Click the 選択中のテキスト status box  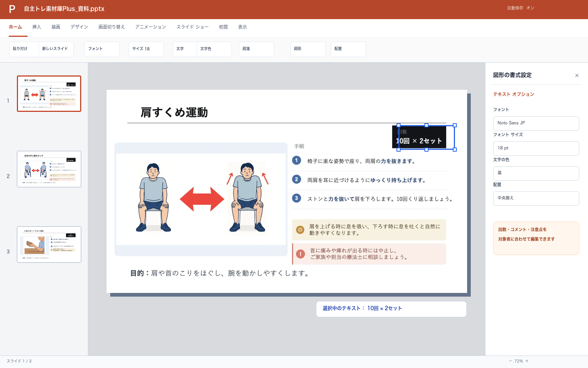[391, 309]
